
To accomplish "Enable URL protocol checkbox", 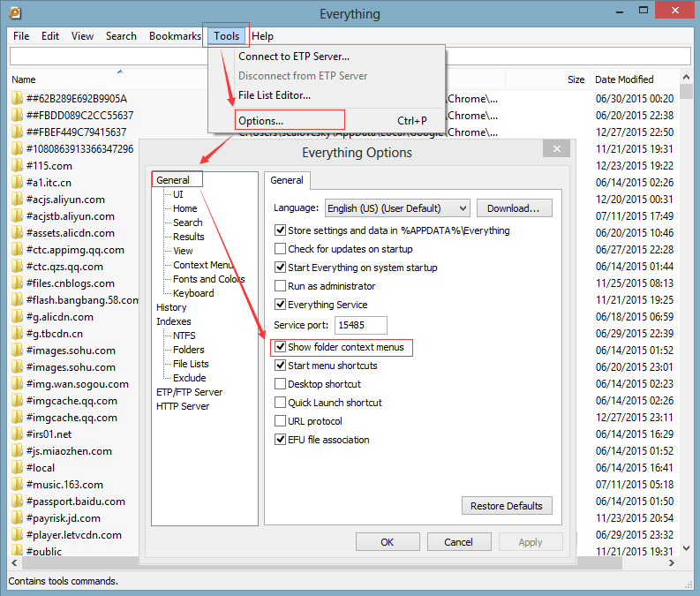I will pos(280,421).
